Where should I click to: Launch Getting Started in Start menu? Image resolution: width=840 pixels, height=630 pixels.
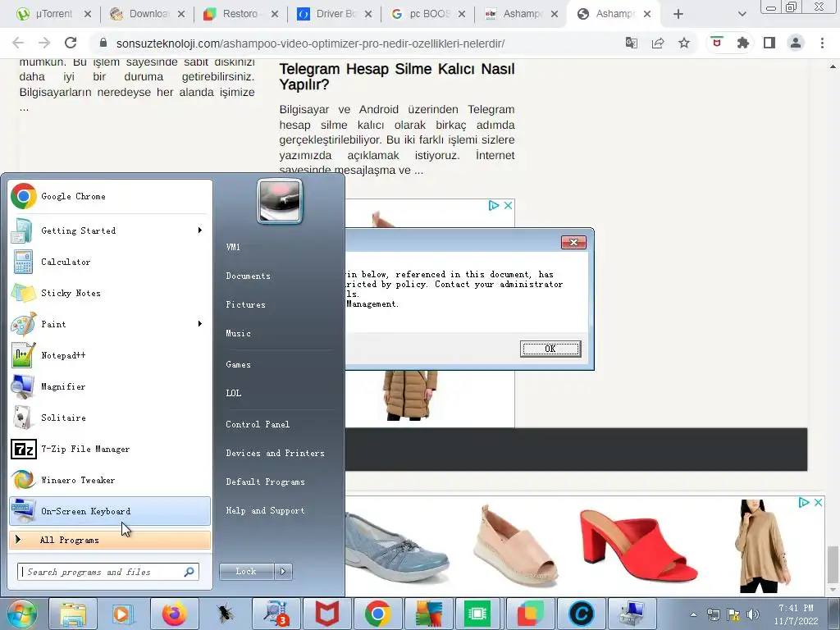coord(110,231)
